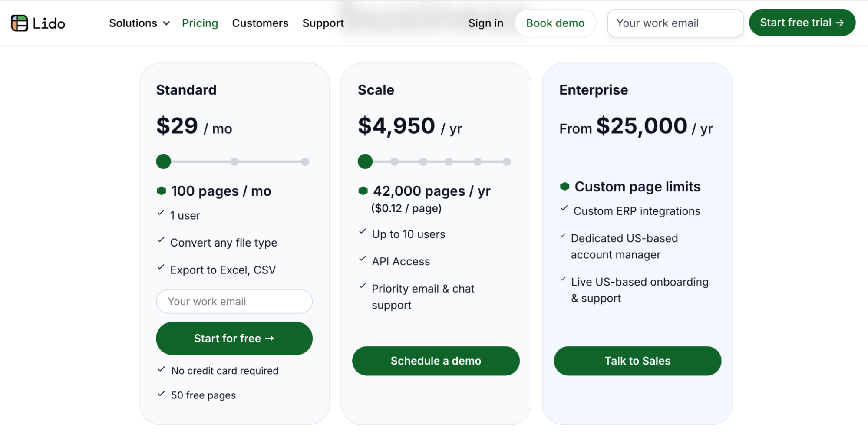Select the middle stop on the Standard slider
The image size is (868, 444).
(234, 162)
